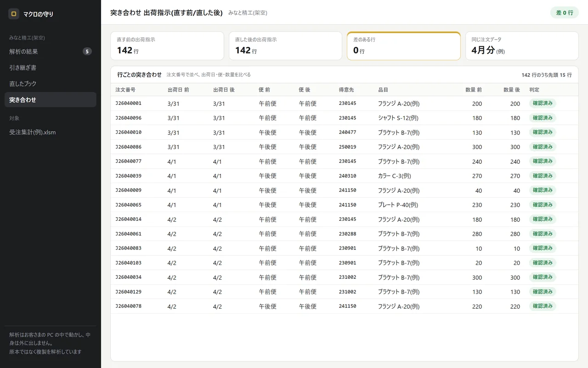The height and width of the screenshot is (368, 588).
Task: Click order number J26040086
Action: click(129, 147)
